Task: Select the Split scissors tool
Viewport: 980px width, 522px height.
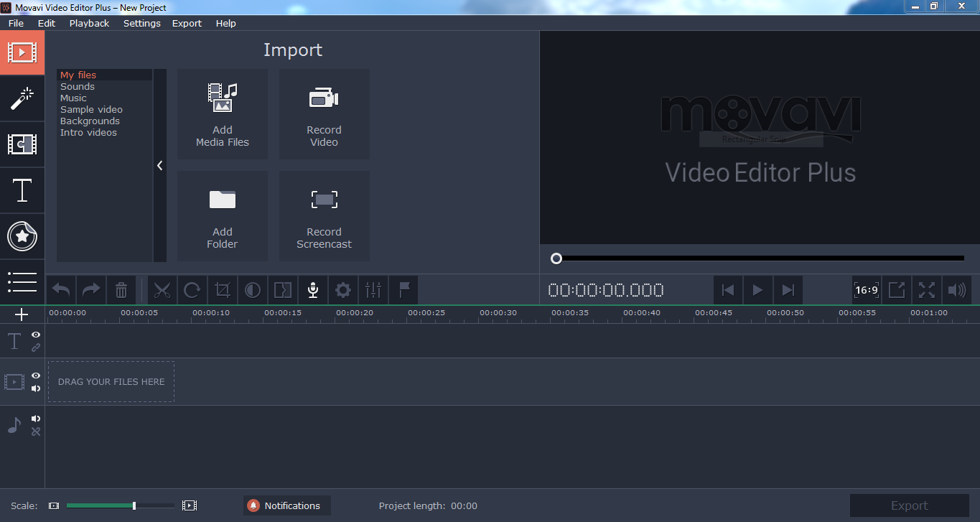Action: click(x=162, y=290)
